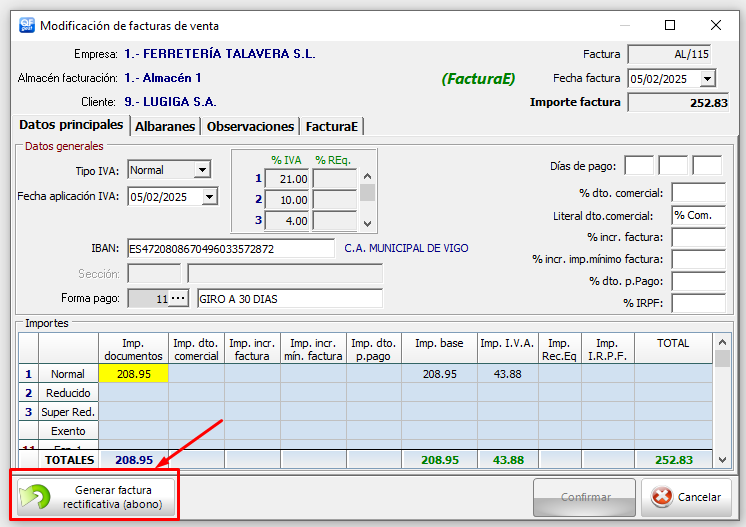Click the QF app icon in title bar
The width and height of the screenshot is (746, 527).
27,25
